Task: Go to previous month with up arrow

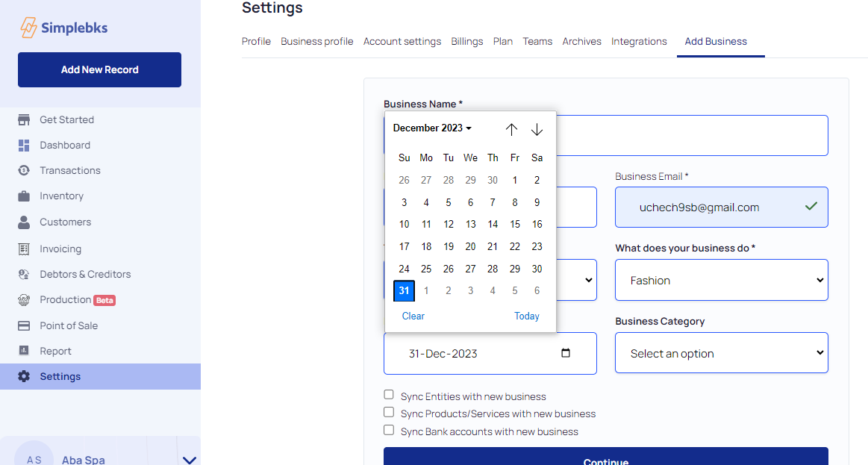Action: tap(511, 129)
